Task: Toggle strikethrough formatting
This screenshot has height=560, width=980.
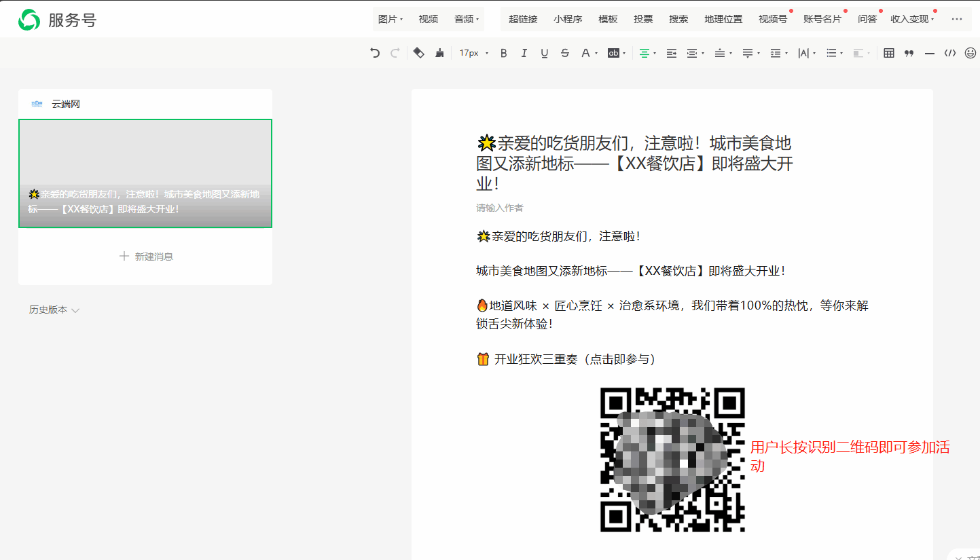Action: click(x=565, y=53)
